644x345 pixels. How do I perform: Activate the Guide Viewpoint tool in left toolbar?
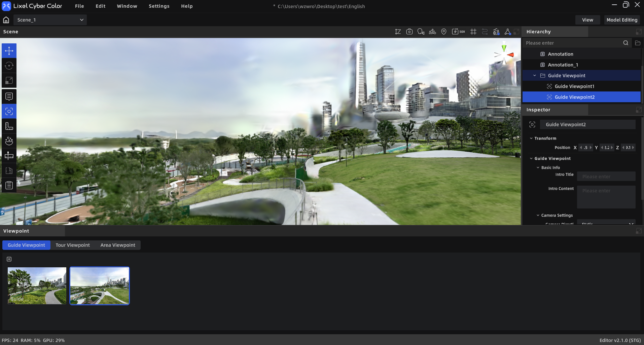click(x=9, y=111)
